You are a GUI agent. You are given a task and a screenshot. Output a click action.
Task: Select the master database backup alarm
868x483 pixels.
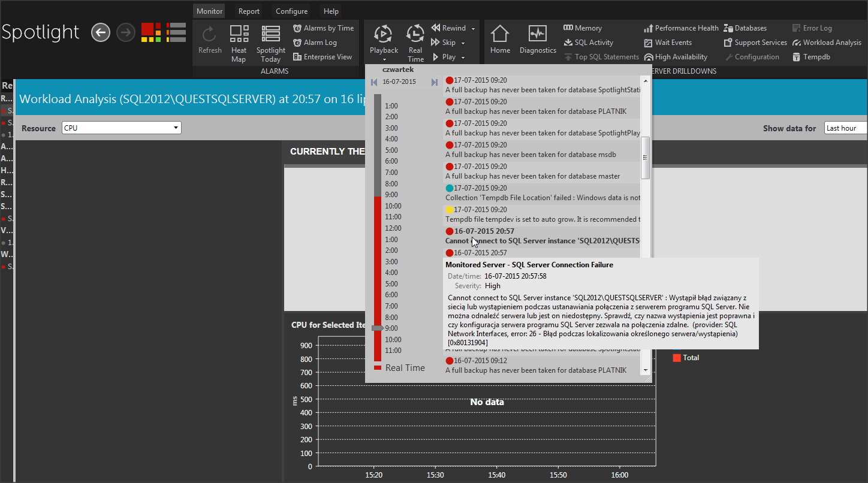543,171
